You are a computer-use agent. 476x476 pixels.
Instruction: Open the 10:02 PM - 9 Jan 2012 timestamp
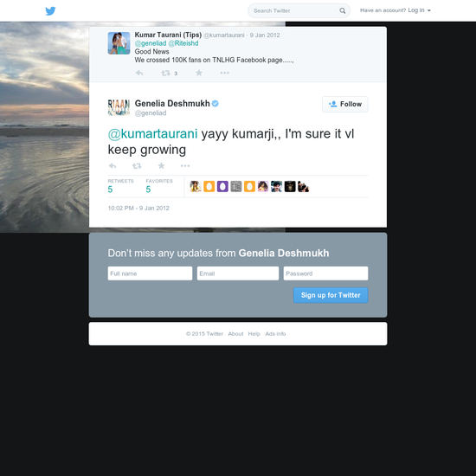(138, 209)
